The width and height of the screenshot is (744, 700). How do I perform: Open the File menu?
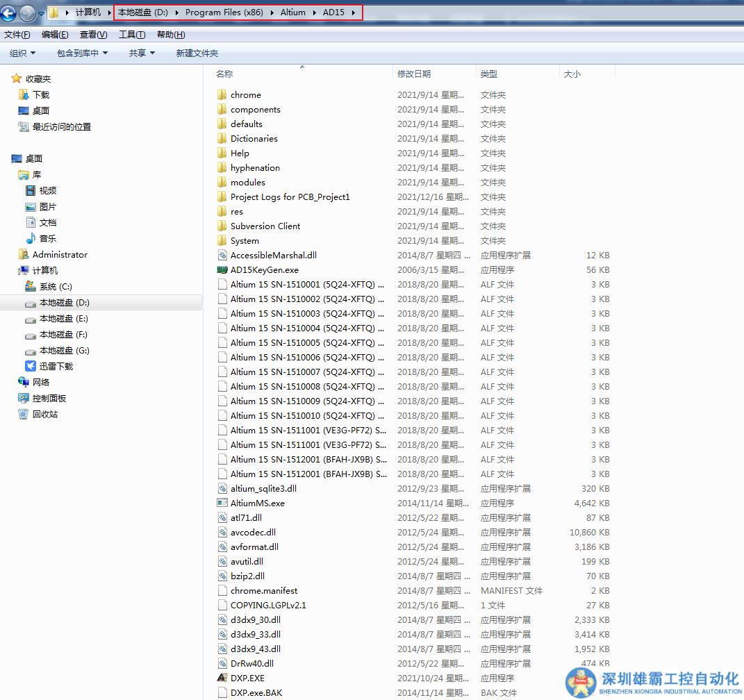[17, 35]
